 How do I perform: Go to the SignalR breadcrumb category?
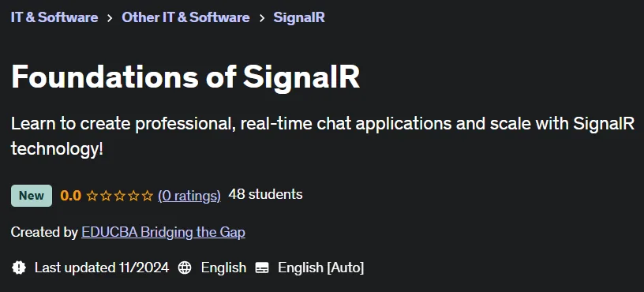(299, 17)
